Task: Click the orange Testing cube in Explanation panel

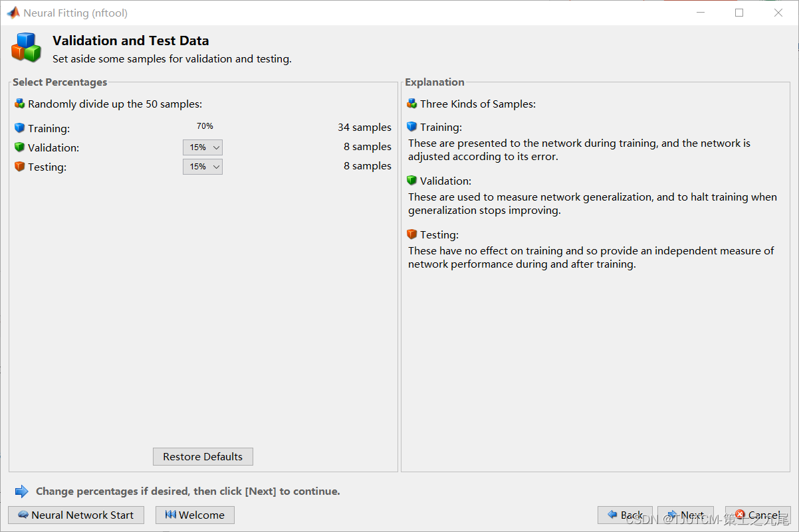Action: (412, 234)
